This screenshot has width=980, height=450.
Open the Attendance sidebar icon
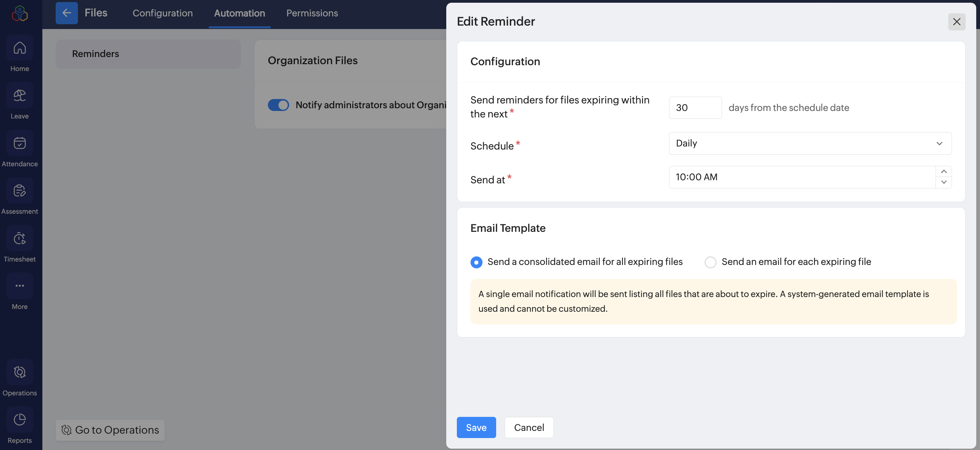(19, 143)
